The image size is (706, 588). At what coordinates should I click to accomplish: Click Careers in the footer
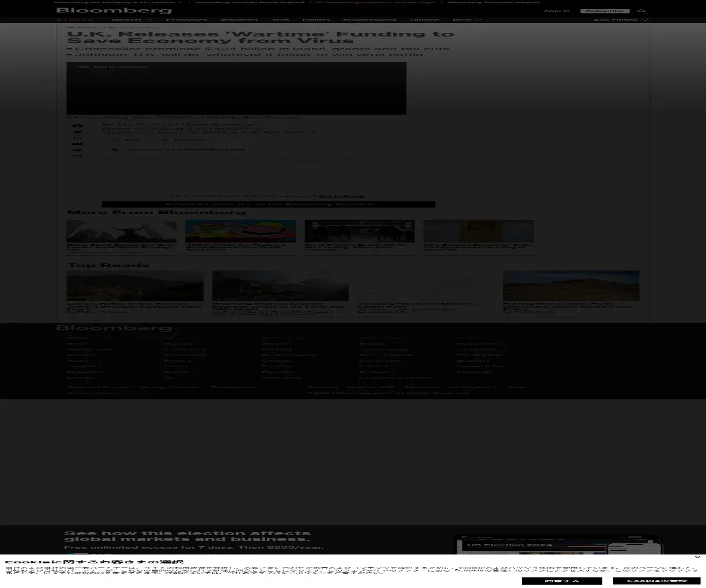tap(323, 387)
